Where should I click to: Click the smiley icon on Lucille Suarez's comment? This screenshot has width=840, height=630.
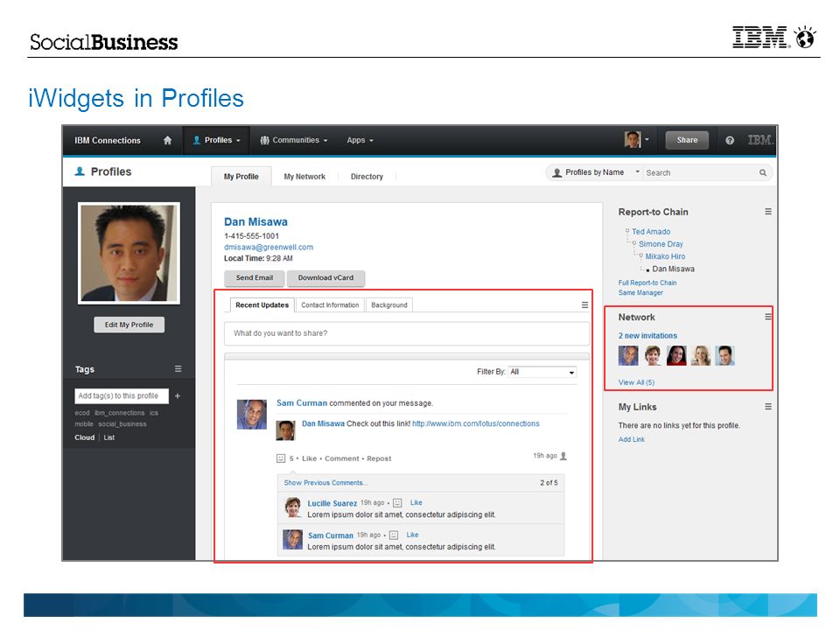click(397, 502)
